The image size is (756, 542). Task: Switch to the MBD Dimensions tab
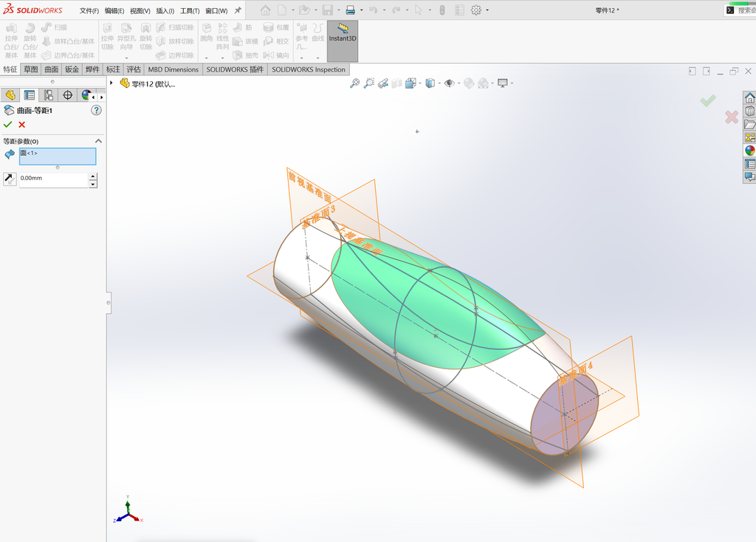click(173, 69)
